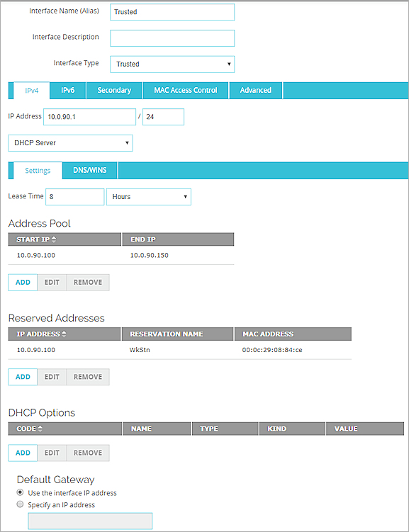Add a new Address Pool range
Screen dimensions: 409x532
point(23,282)
